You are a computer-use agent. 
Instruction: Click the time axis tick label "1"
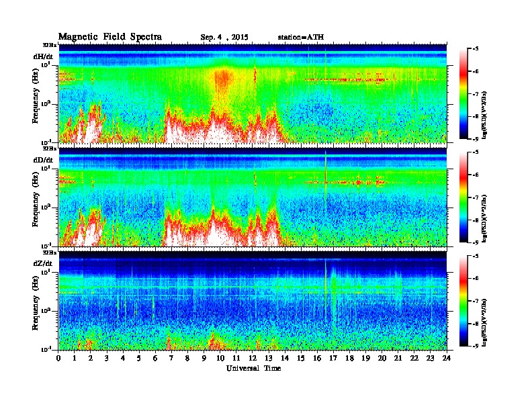click(75, 358)
